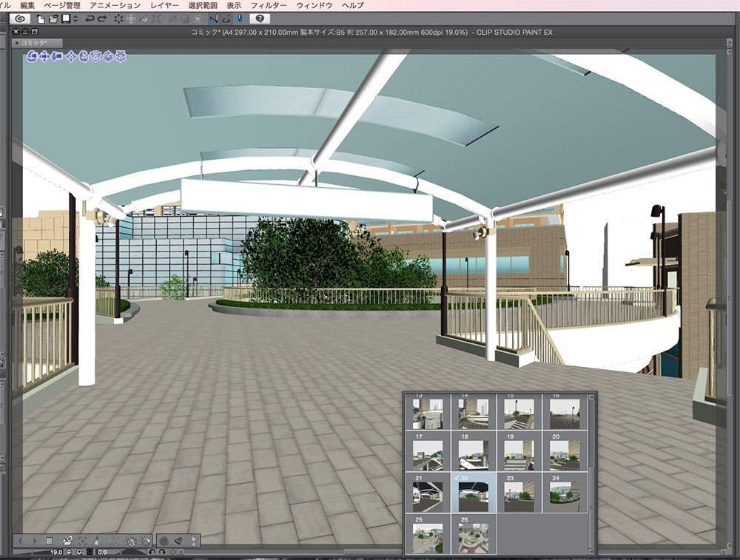The height and width of the screenshot is (560, 740).
Task: Zoom in with plus magnifier icon
Action: click(x=79, y=552)
